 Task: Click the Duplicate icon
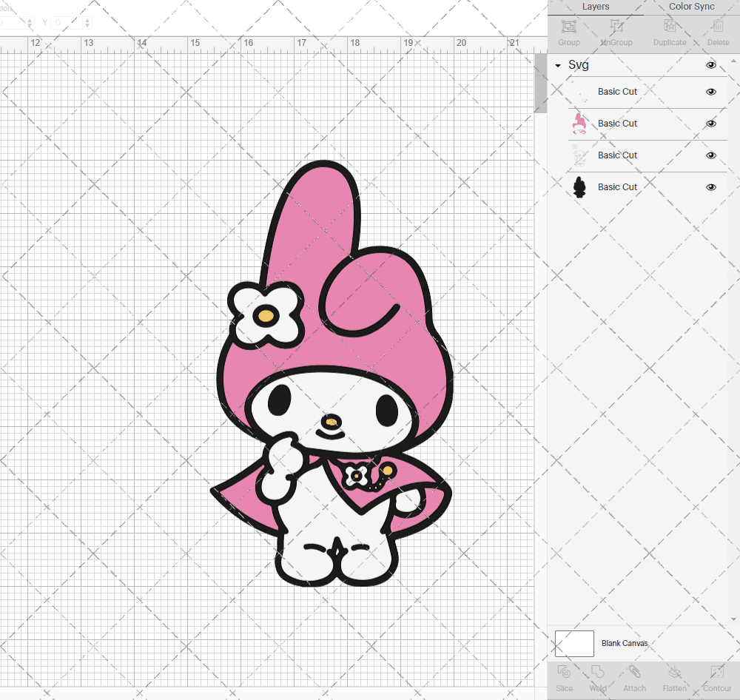669,26
